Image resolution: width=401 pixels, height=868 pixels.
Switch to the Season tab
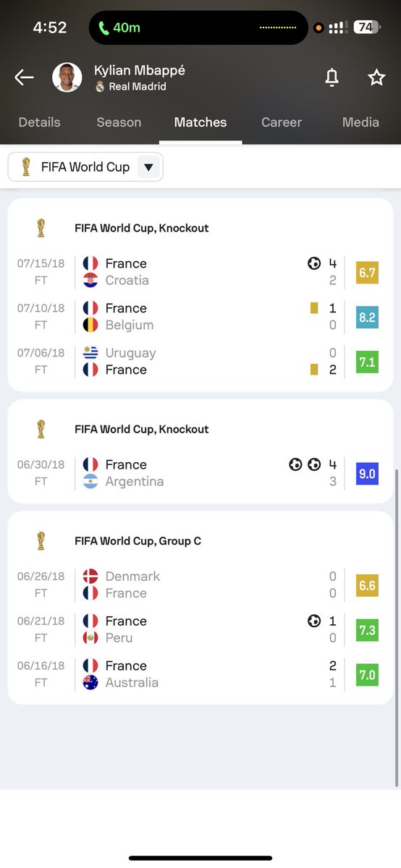coord(119,122)
